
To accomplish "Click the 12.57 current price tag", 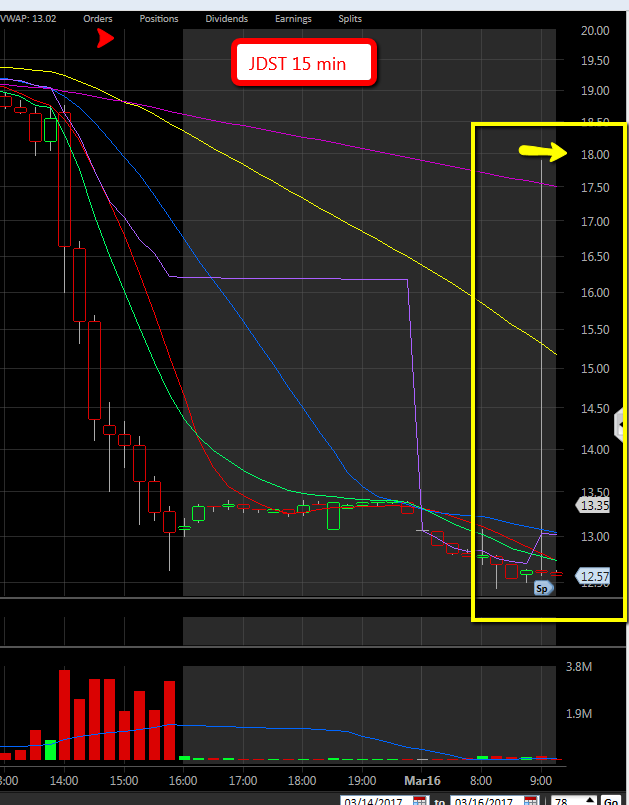I will coord(595,576).
